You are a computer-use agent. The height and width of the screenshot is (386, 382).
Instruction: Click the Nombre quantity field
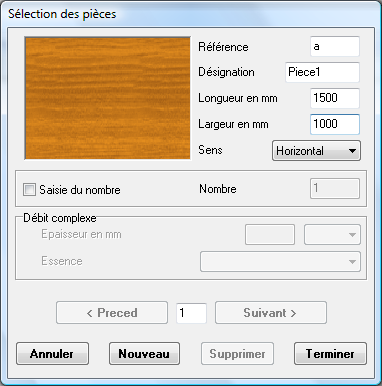(335, 189)
